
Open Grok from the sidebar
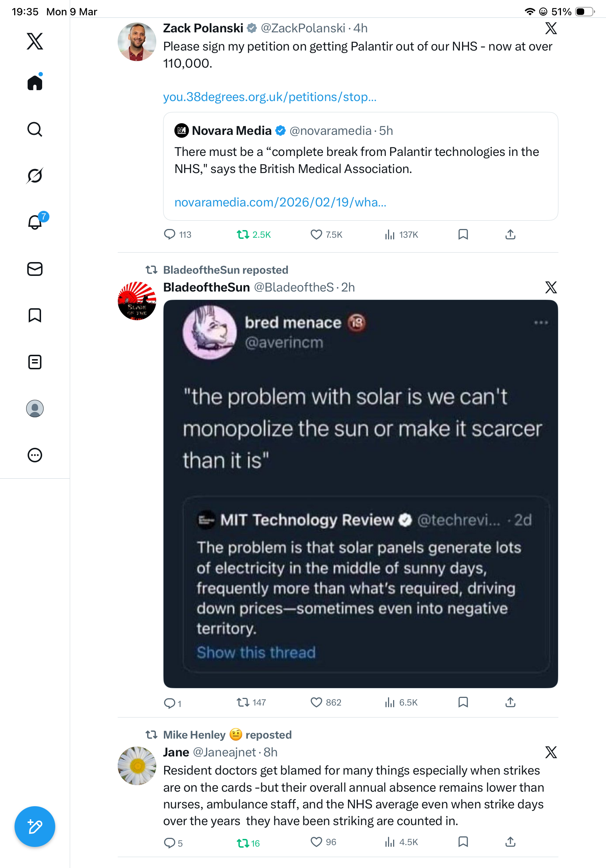pos(35,176)
